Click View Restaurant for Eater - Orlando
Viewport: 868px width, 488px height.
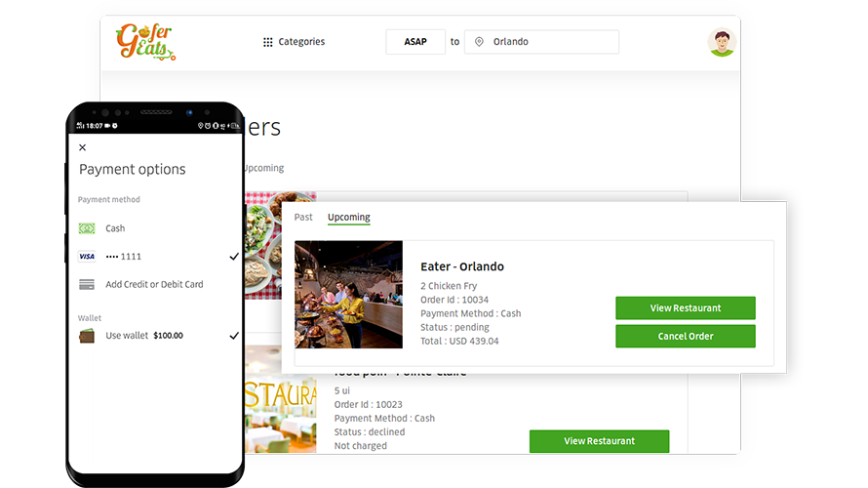pos(686,308)
